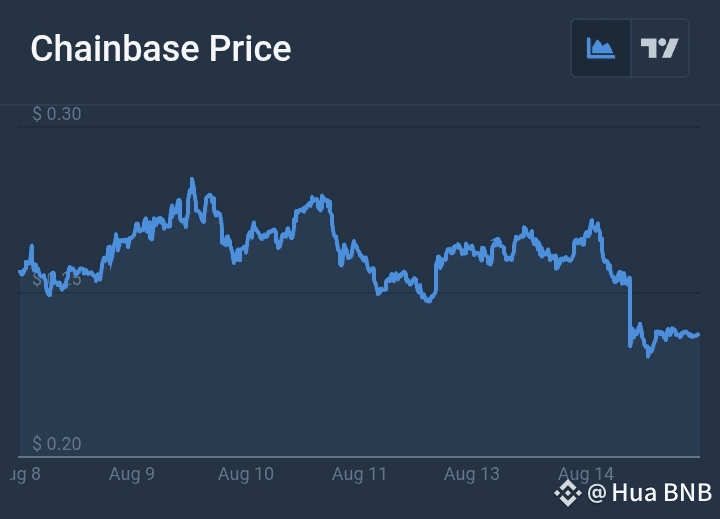Screen dimensions: 720x519
Task: Click the Aug 14 date label
Action: (585, 473)
